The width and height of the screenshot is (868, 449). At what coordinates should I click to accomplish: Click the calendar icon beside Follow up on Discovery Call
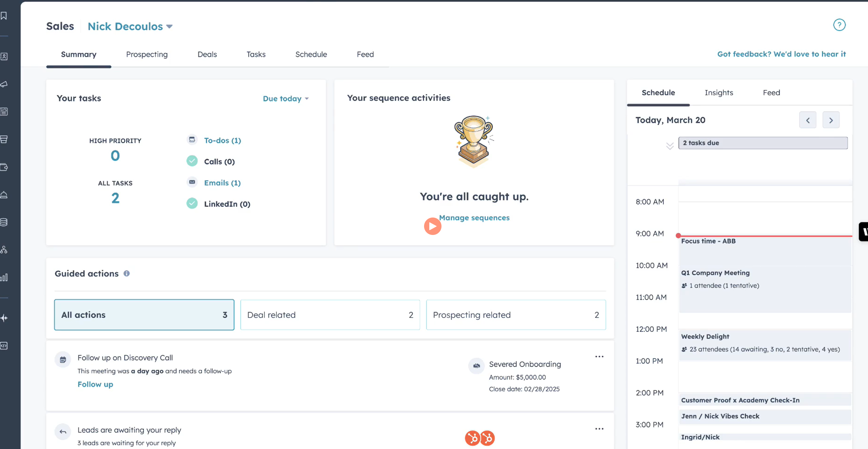click(x=63, y=360)
